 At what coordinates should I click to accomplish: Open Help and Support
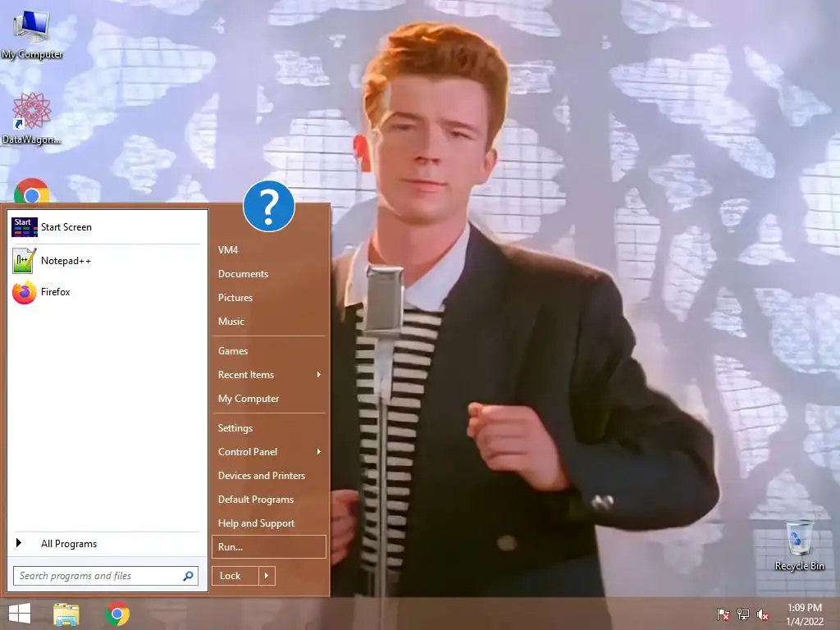269,523
